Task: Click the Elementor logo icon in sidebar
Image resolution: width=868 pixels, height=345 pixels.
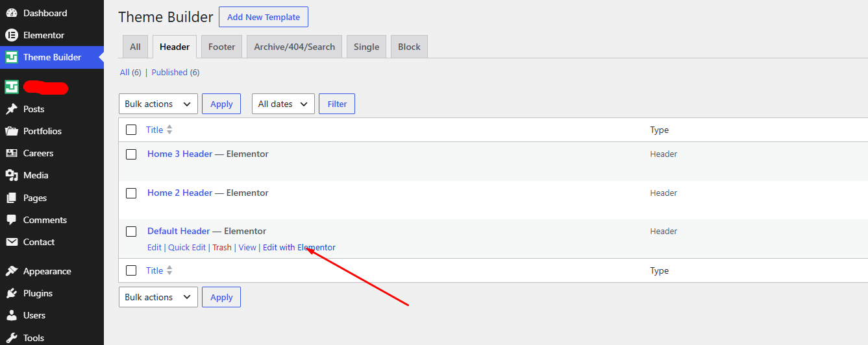Action: [11, 35]
